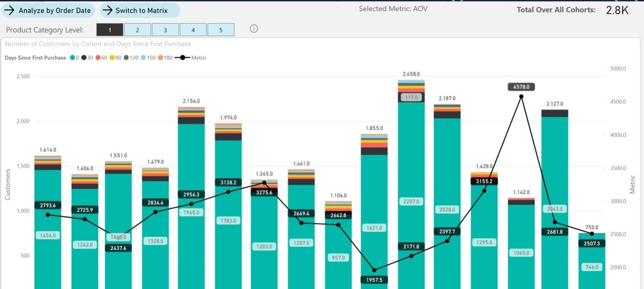Click the teal bar segment labeled 2207.0
The height and width of the screenshot is (289, 644).
pyautogui.click(x=411, y=201)
